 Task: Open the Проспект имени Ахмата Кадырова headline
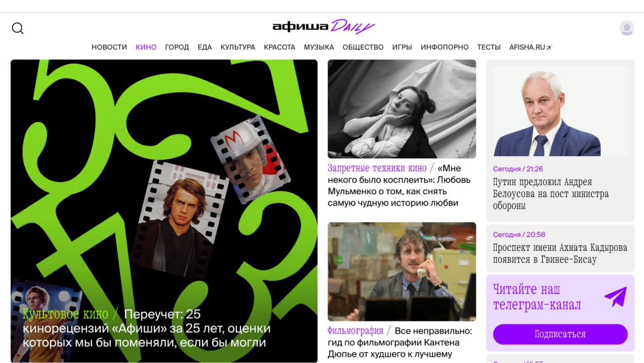pyautogui.click(x=560, y=254)
